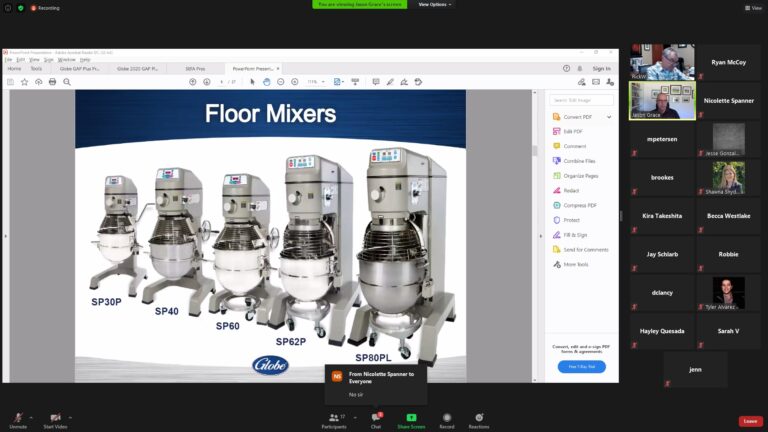Click the stamp tool icon
Screen dimensions: 768x432
pyautogui.click(x=418, y=82)
